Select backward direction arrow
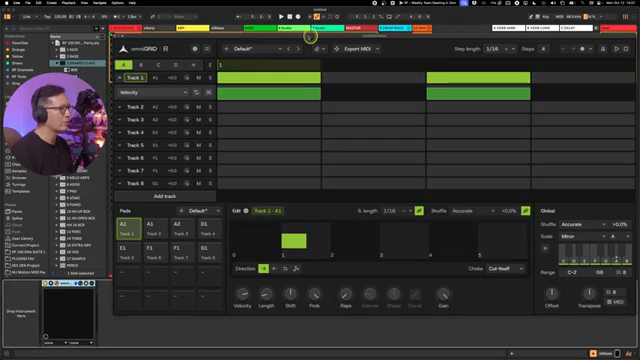 click(274, 269)
